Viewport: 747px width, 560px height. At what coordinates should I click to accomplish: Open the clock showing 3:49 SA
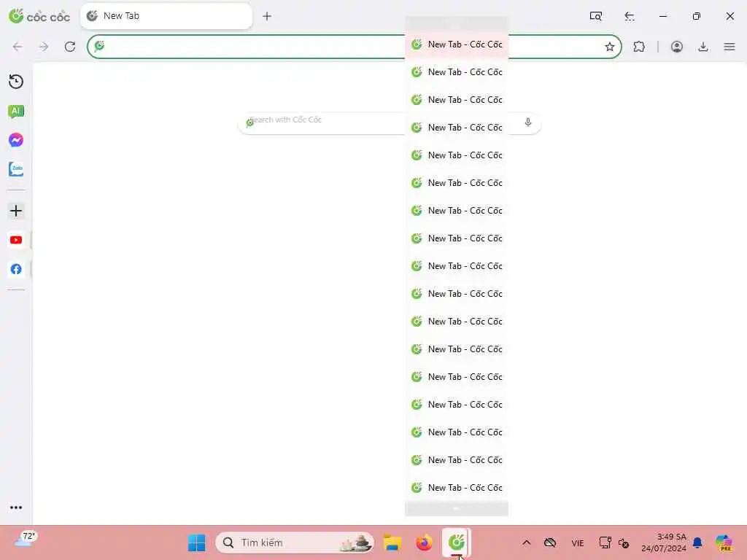pyautogui.click(x=664, y=542)
